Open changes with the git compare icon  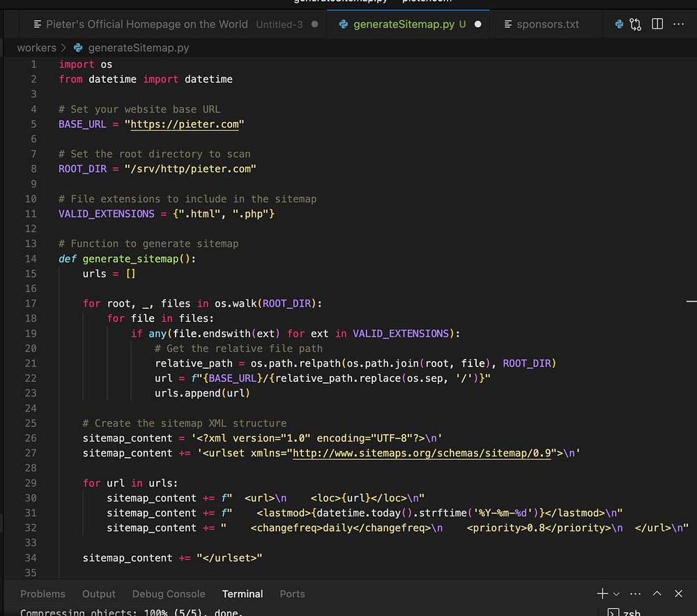[x=635, y=24]
